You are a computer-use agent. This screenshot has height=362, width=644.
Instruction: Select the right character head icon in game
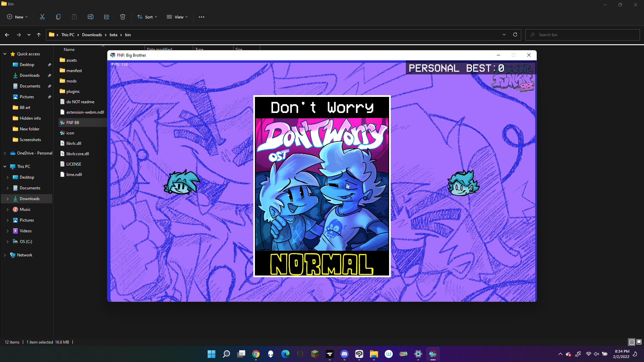(463, 183)
